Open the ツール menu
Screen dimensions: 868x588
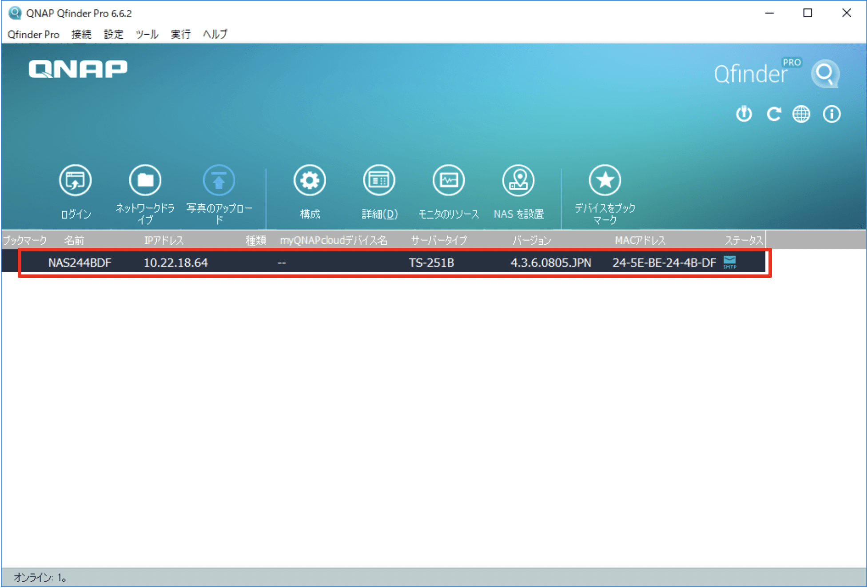point(147,34)
